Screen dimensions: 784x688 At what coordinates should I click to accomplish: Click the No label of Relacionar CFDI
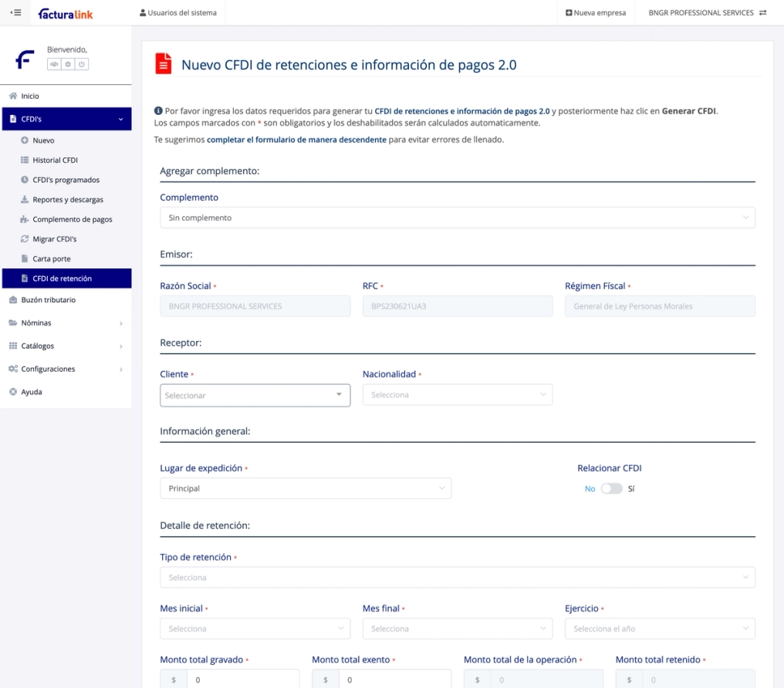590,489
